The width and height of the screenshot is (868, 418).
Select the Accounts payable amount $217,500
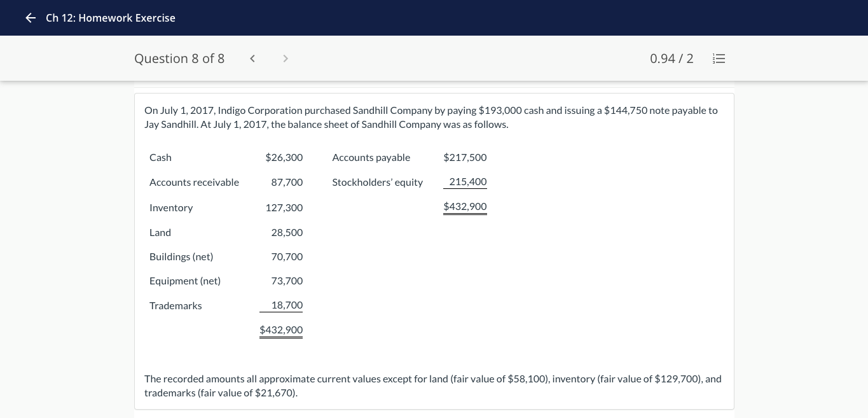click(465, 157)
